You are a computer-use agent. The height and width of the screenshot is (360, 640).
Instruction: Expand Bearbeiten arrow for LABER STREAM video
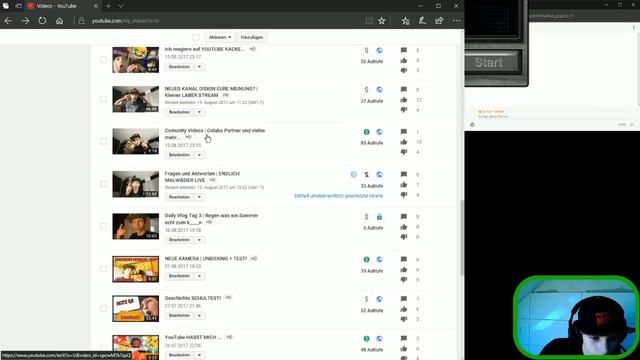click(199, 112)
